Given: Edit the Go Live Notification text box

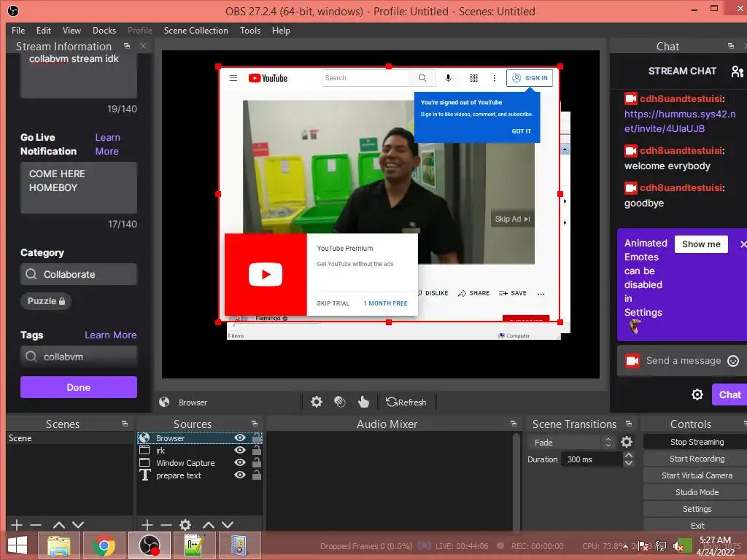Looking at the screenshot, I should coord(79,187).
